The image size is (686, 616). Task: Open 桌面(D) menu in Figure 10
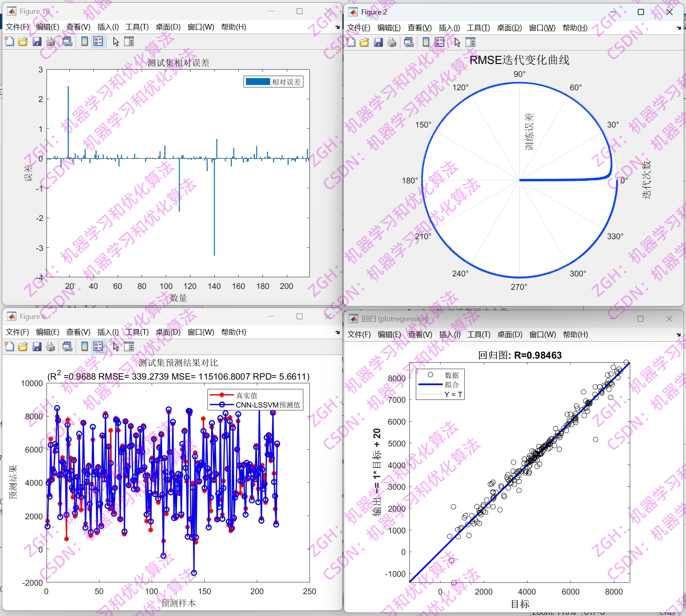pos(168,27)
